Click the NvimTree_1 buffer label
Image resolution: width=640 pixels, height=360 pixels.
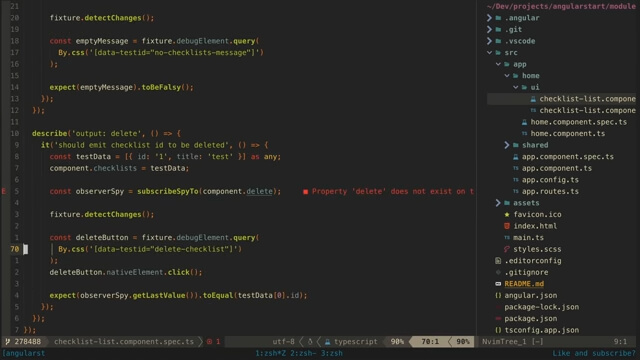[x=504, y=342]
